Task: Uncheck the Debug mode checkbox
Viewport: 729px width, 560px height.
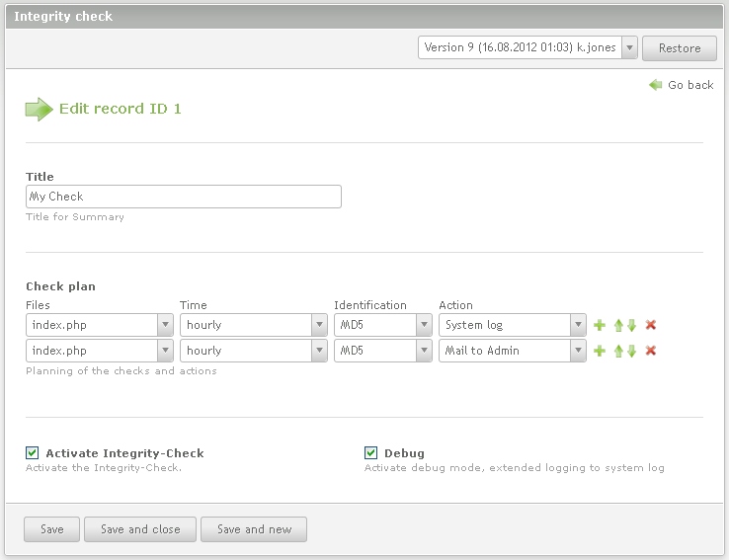Action: pyautogui.click(x=371, y=453)
